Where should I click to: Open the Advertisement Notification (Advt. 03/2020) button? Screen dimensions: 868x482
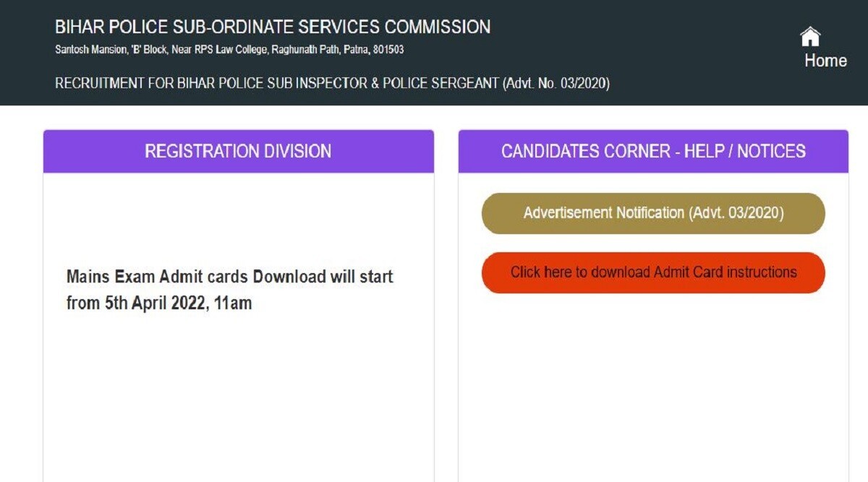[653, 213]
